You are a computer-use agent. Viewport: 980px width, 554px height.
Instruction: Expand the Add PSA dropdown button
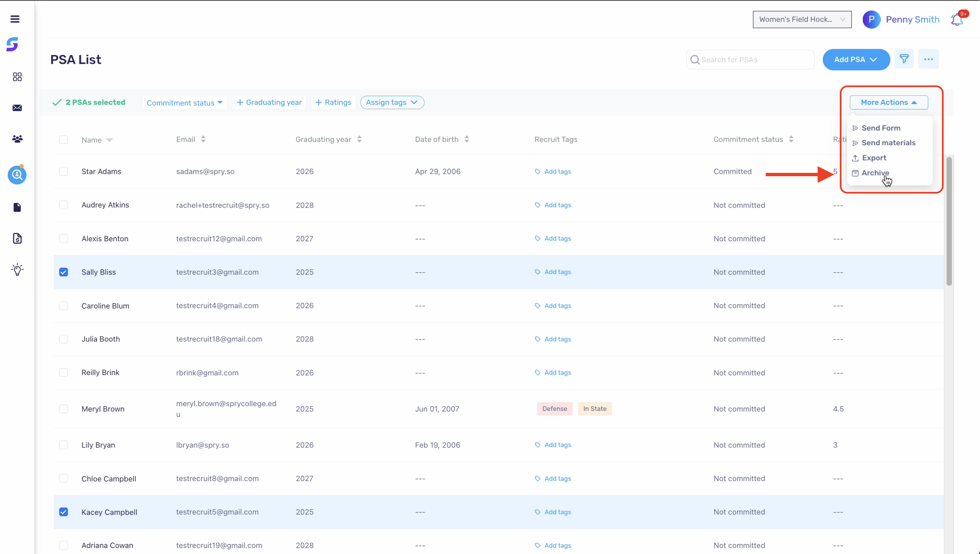[856, 59]
